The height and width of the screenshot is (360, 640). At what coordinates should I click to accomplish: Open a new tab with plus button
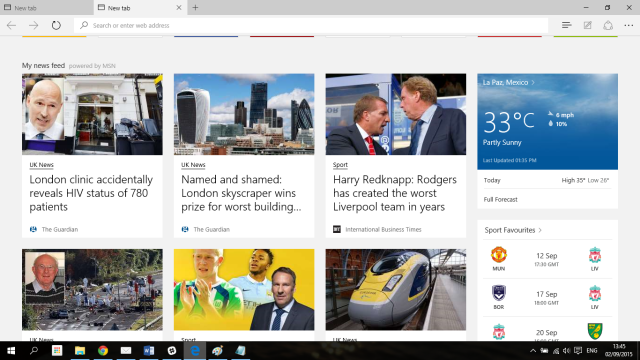pos(195,7)
